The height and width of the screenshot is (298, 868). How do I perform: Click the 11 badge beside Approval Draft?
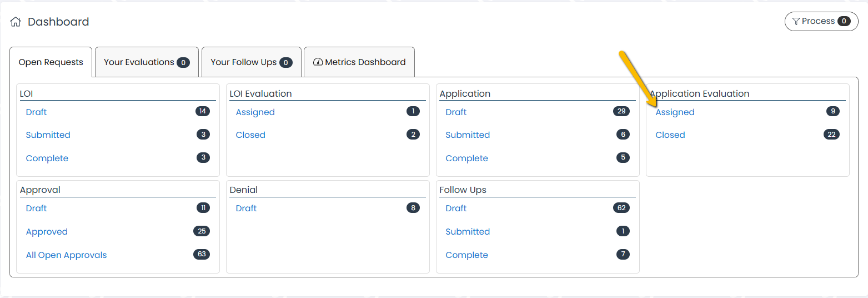tap(203, 208)
